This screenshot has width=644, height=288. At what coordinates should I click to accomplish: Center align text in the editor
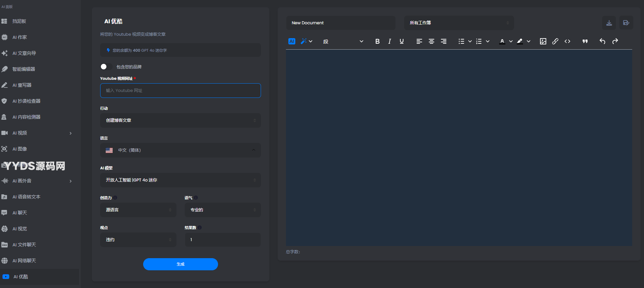(432, 41)
